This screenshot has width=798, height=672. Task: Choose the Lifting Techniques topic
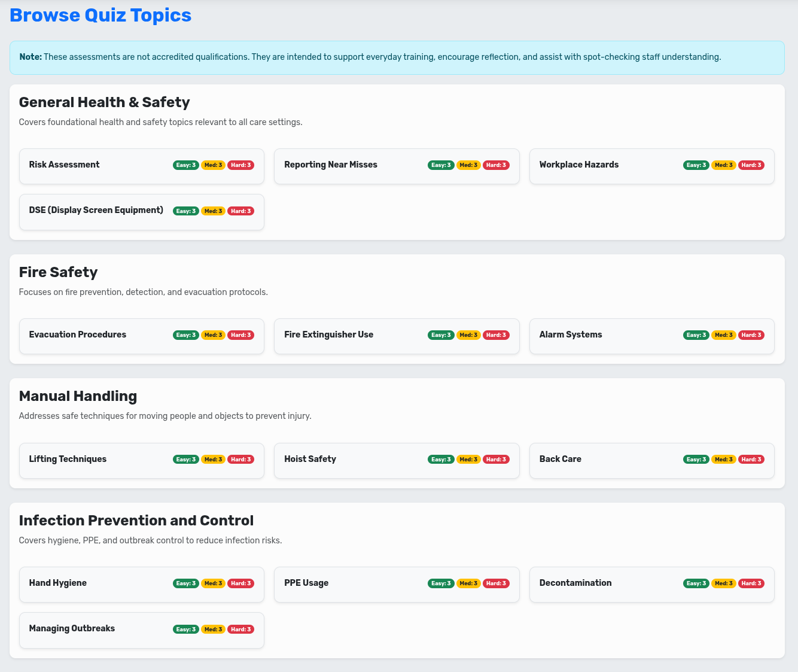[68, 460]
